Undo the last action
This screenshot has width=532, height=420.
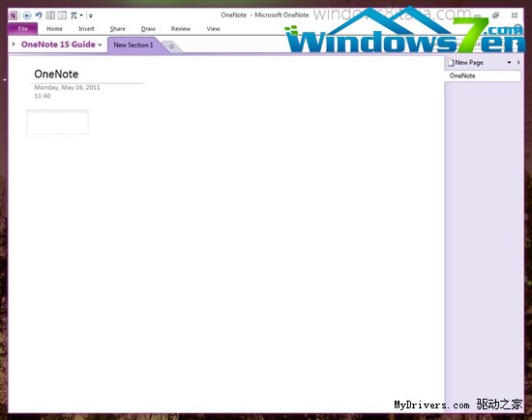pyautogui.click(x=39, y=15)
